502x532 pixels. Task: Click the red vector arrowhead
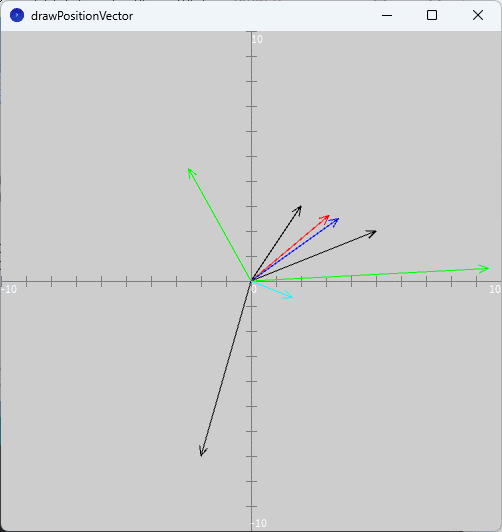325,219
